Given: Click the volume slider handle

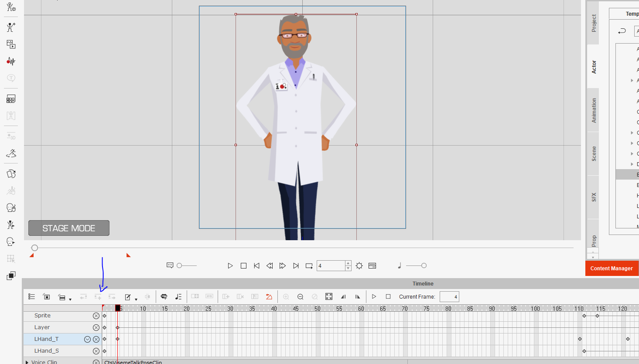Looking at the screenshot, I should coord(424,265).
